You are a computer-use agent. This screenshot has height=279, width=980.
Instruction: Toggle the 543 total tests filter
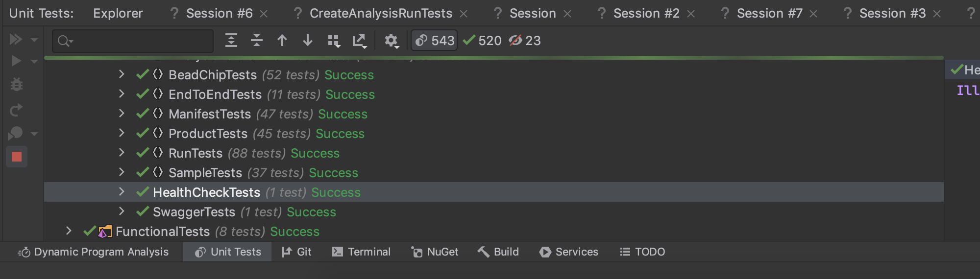click(x=435, y=41)
